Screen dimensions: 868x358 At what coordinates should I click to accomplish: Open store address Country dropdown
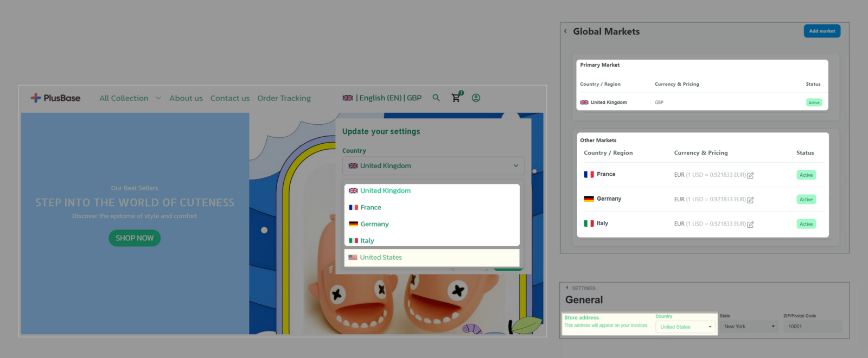(686, 327)
